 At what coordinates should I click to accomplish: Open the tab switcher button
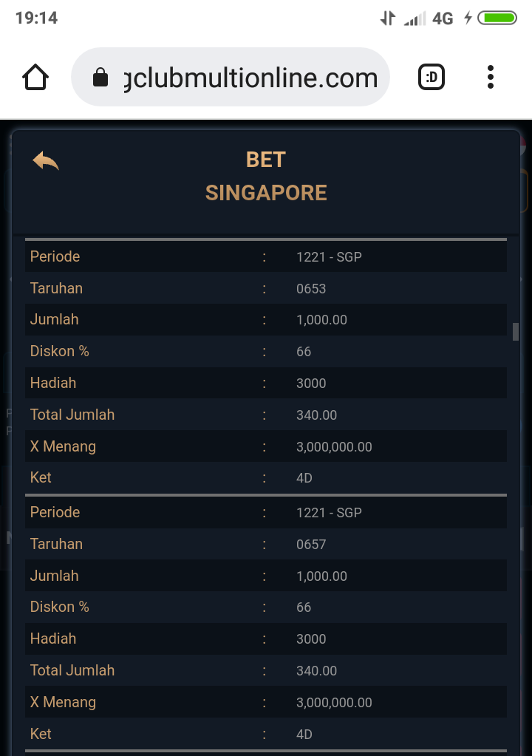pyautogui.click(x=432, y=78)
